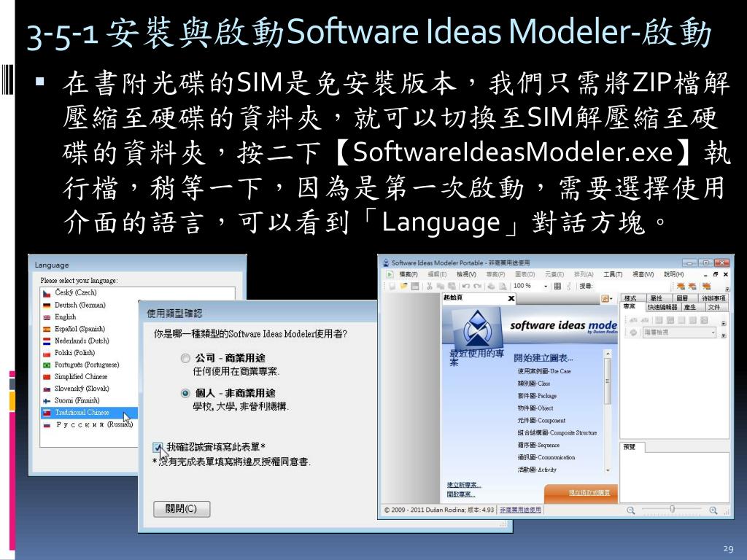Click the new document toolbar icon
The image size is (747, 560).
(x=392, y=286)
